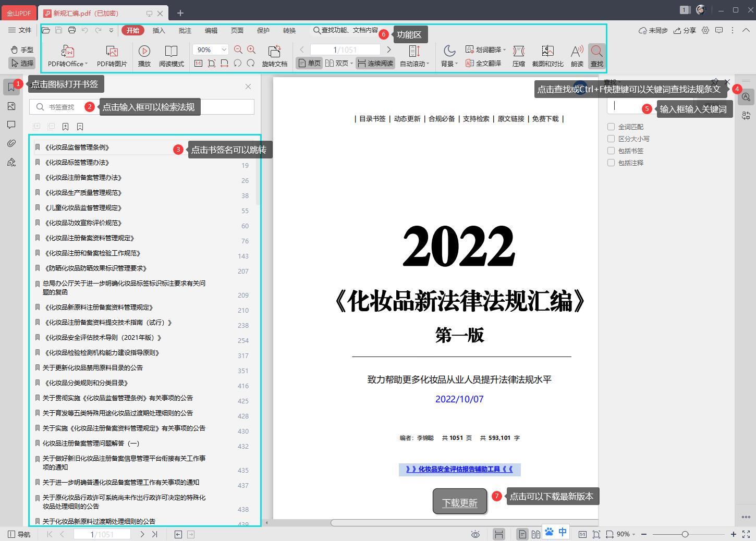This screenshot has height=541, width=756.
Task: Toggle 导航 navigation pane in status bar
Action: pyautogui.click(x=19, y=534)
